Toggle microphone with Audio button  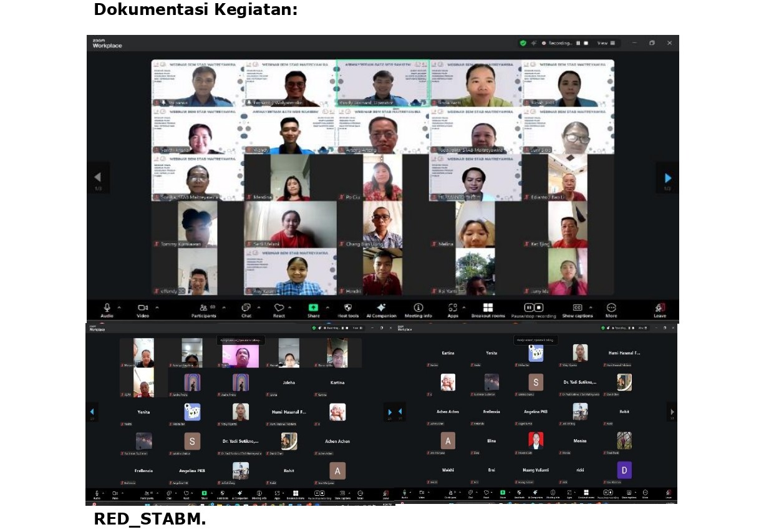coord(107,308)
